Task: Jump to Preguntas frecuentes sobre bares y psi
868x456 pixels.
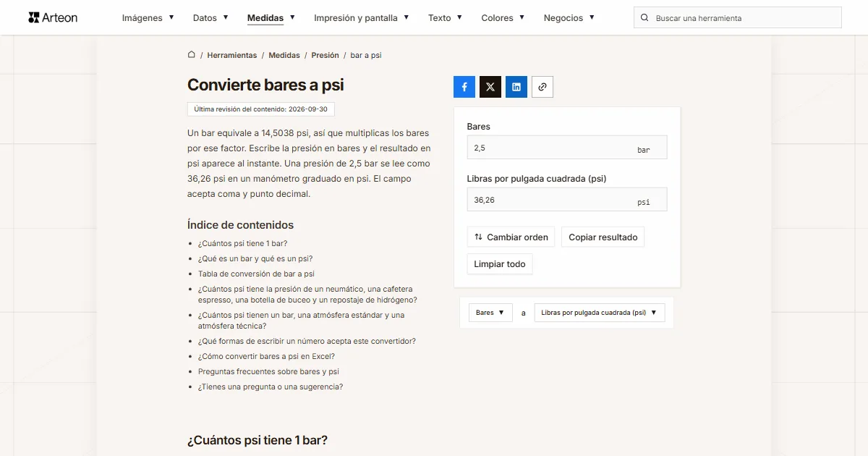Action: [268, 372]
